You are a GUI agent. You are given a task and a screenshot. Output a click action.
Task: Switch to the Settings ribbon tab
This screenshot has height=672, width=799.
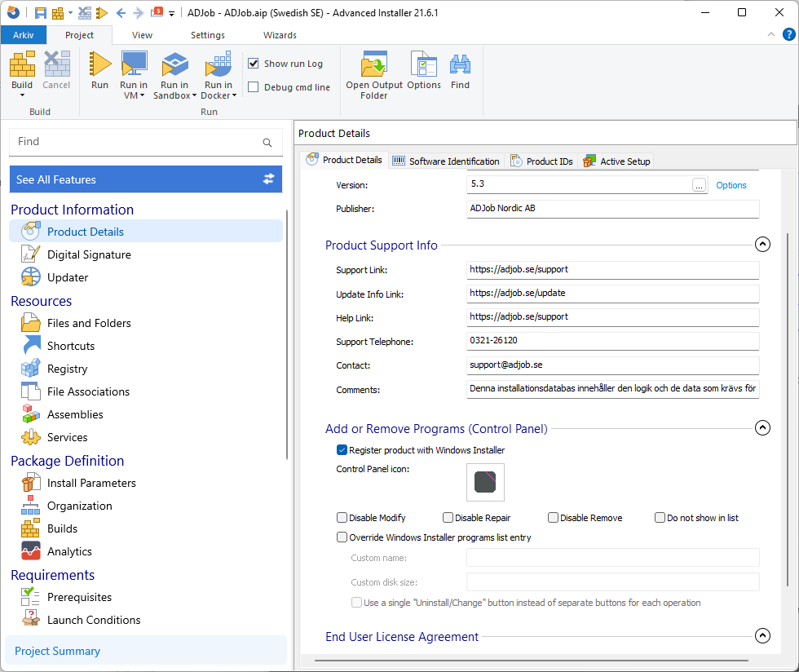tap(208, 35)
